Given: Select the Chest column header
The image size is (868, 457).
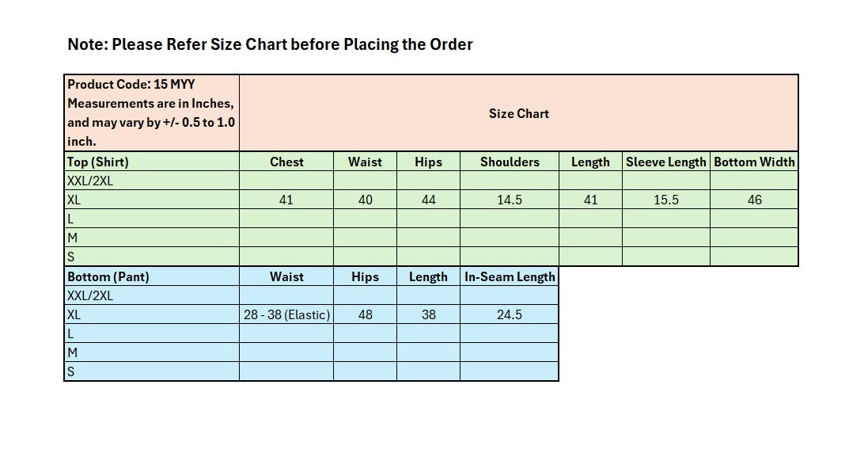Looking at the screenshot, I should pyautogui.click(x=286, y=162).
